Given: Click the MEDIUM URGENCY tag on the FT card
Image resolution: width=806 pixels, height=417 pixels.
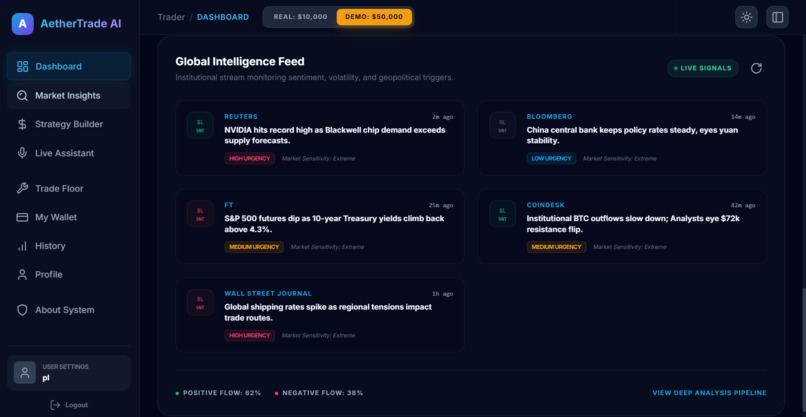Looking at the screenshot, I should [x=254, y=247].
